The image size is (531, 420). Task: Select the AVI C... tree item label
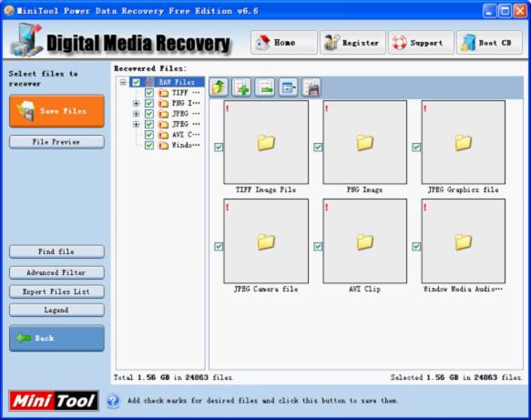186,135
